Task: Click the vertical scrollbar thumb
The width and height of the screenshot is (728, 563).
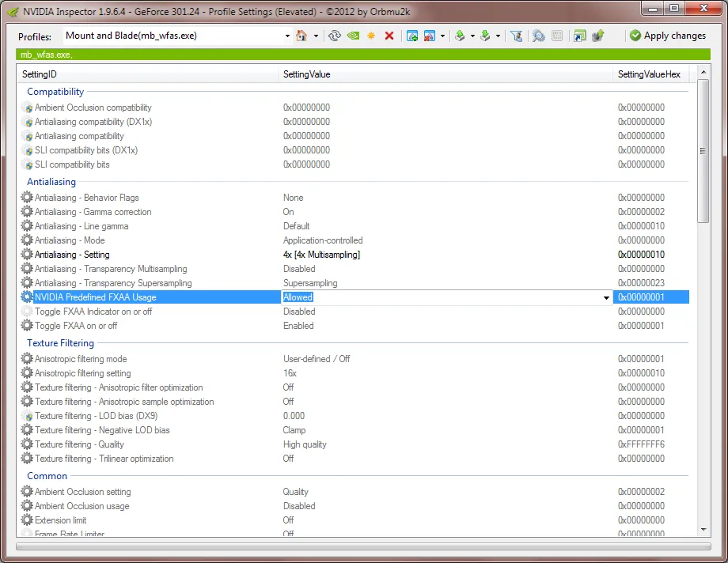Action: pos(703,151)
